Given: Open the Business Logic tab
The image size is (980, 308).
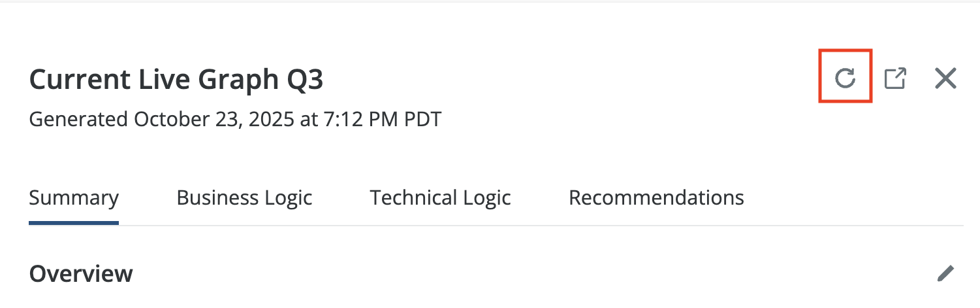Looking at the screenshot, I should click(x=244, y=197).
